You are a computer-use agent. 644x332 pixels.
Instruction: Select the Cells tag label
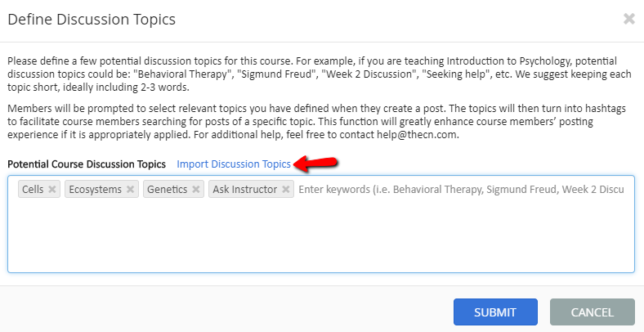[x=33, y=189]
